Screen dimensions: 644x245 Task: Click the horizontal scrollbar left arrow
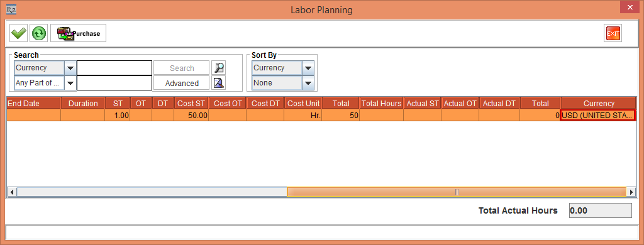12,192
